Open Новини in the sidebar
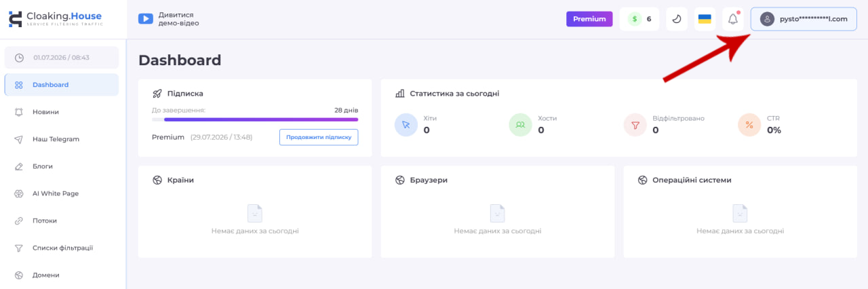The image size is (868, 289). pos(62,112)
